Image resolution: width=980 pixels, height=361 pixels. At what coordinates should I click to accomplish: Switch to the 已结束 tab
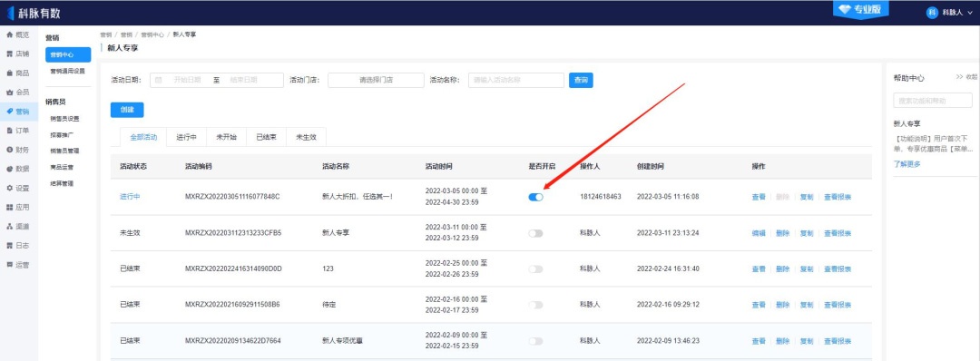pos(266,137)
